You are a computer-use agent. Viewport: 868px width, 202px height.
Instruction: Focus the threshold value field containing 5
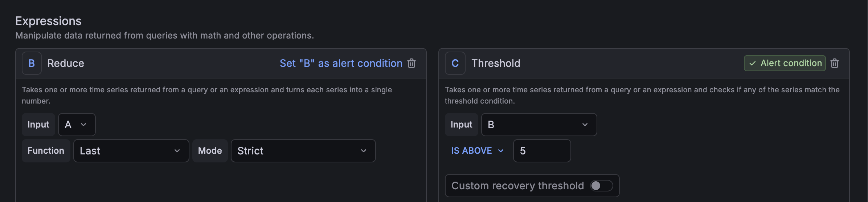pos(542,151)
